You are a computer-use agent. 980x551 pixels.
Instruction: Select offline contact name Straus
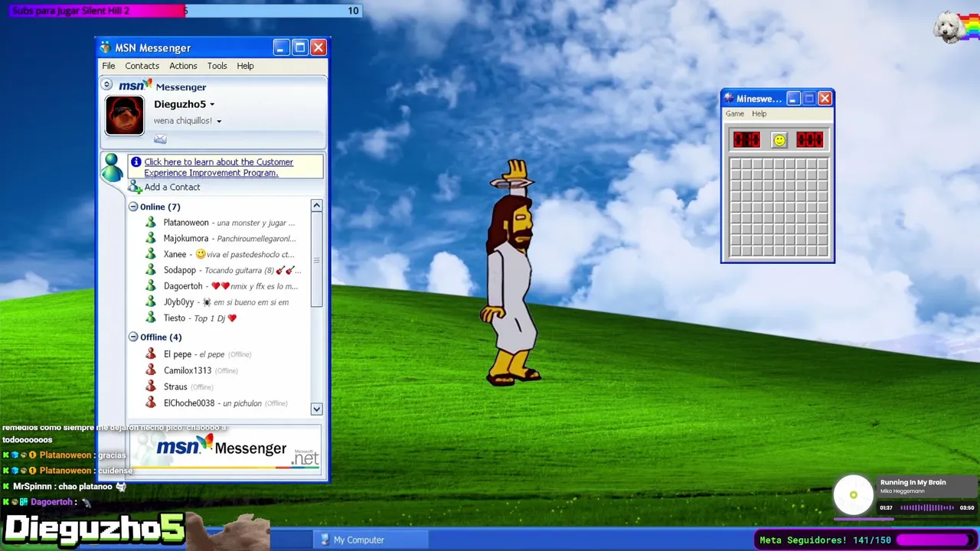[175, 387]
